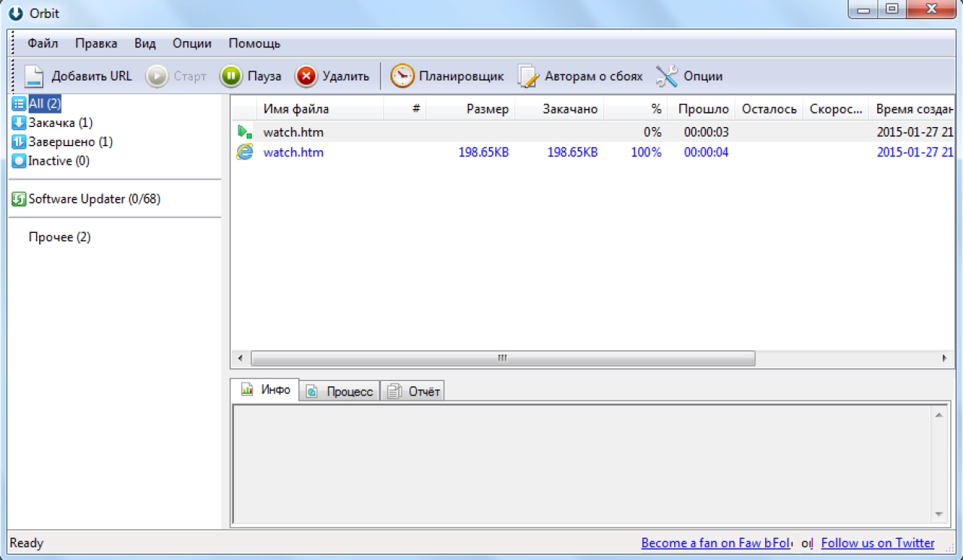
Task: Click the right arrow of horizontal scrollbar
Action: 944,359
